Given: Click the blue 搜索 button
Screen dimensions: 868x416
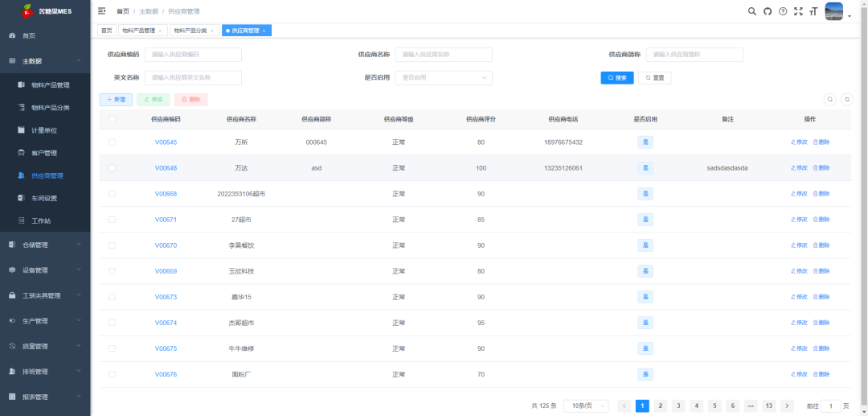Looking at the screenshot, I should click(617, 78).
